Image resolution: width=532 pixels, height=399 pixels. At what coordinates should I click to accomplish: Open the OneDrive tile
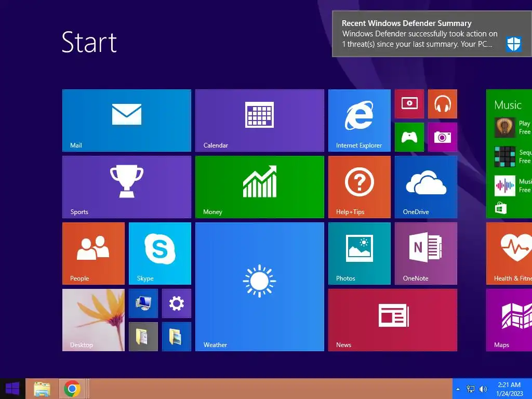426,187
